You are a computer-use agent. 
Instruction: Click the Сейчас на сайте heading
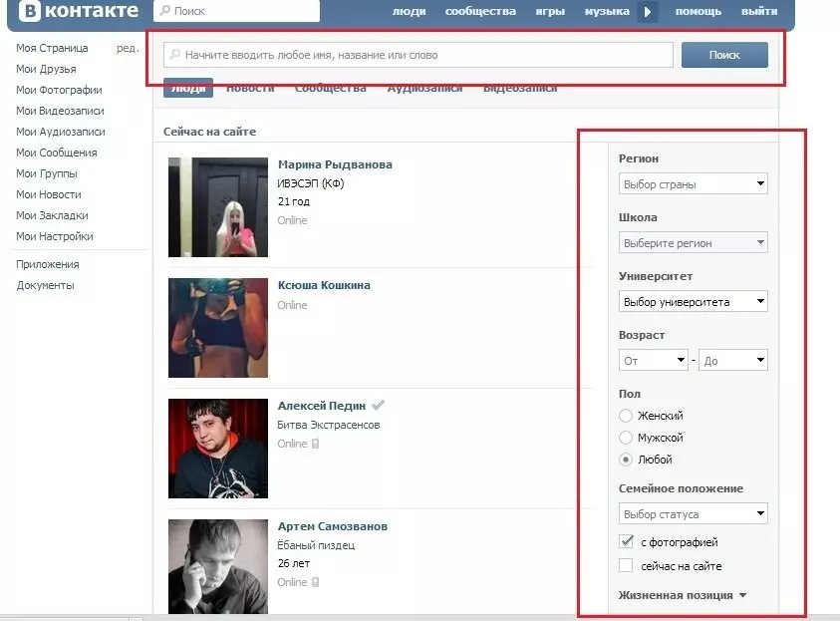[209, 132]
